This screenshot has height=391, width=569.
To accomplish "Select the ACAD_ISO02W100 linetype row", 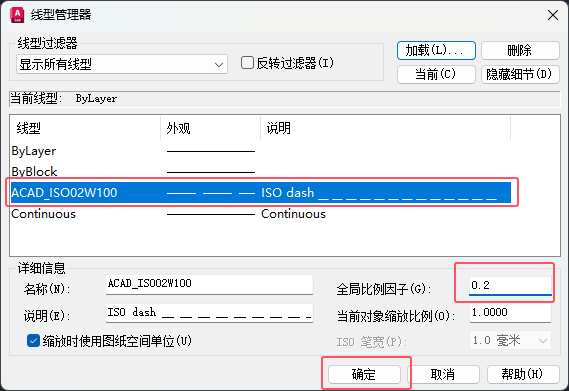I will pyautogui.click(x=261, y=193).
